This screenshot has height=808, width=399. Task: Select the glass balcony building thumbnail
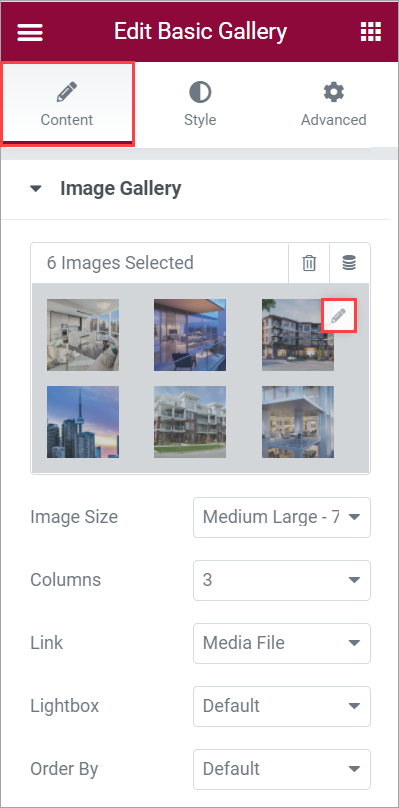[297, 422]
